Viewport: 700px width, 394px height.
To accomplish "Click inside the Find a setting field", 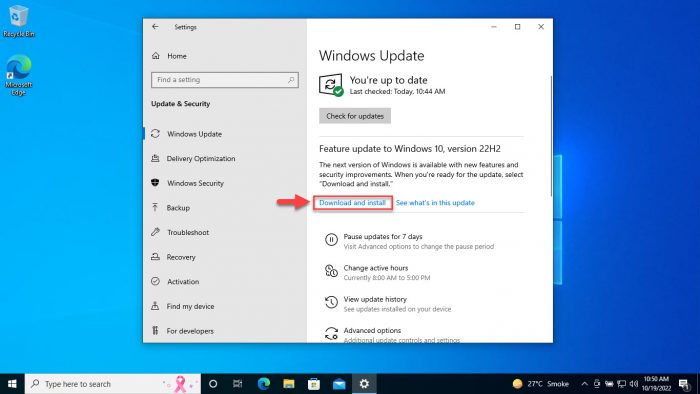I will 225,80.
